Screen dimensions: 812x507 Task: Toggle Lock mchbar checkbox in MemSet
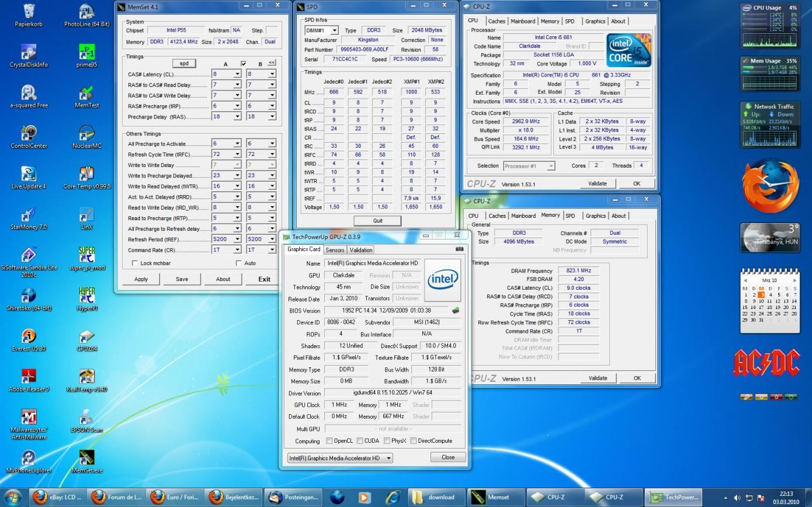[135, 263]
